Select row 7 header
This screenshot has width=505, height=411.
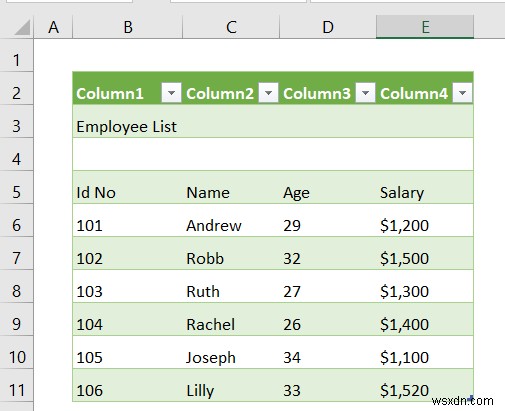[x=16, y=253]
